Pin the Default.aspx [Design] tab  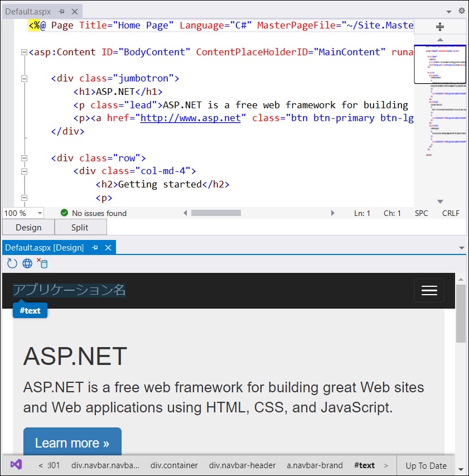tap(95, 248)
